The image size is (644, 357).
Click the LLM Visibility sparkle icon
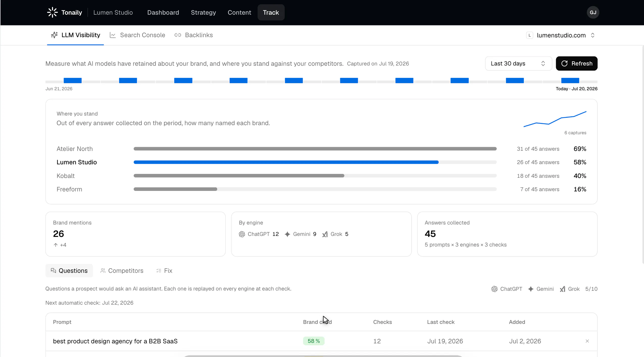coord(54,35)
